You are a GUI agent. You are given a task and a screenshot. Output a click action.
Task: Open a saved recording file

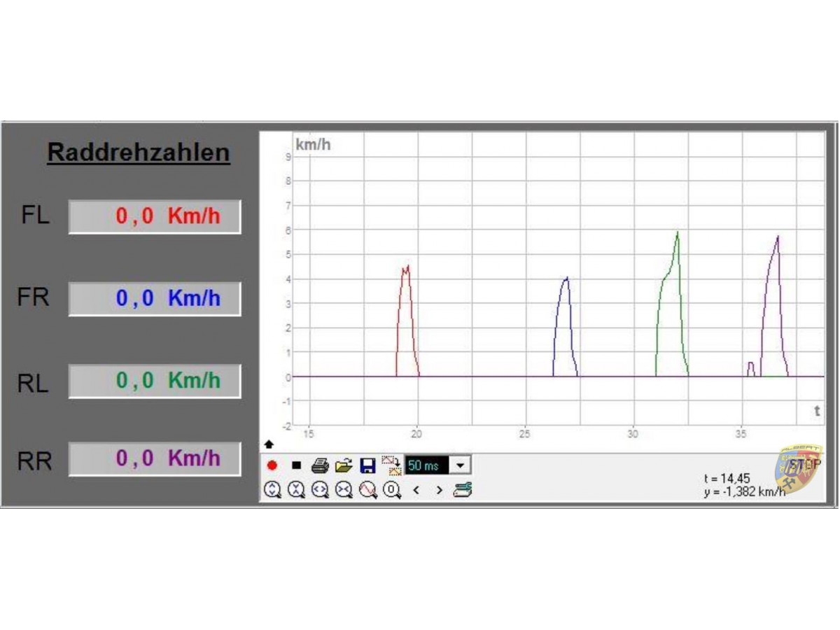tap(344, 465)
